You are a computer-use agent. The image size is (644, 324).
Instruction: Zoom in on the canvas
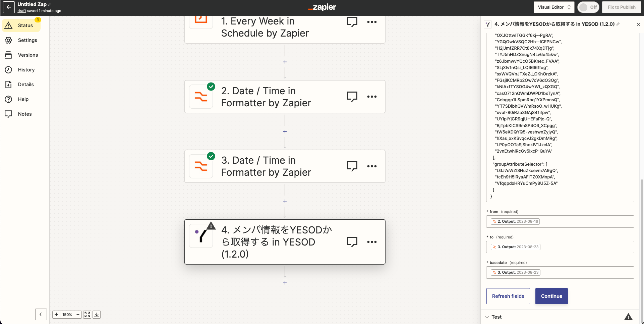pyautogui.click(x=56, y=315)
